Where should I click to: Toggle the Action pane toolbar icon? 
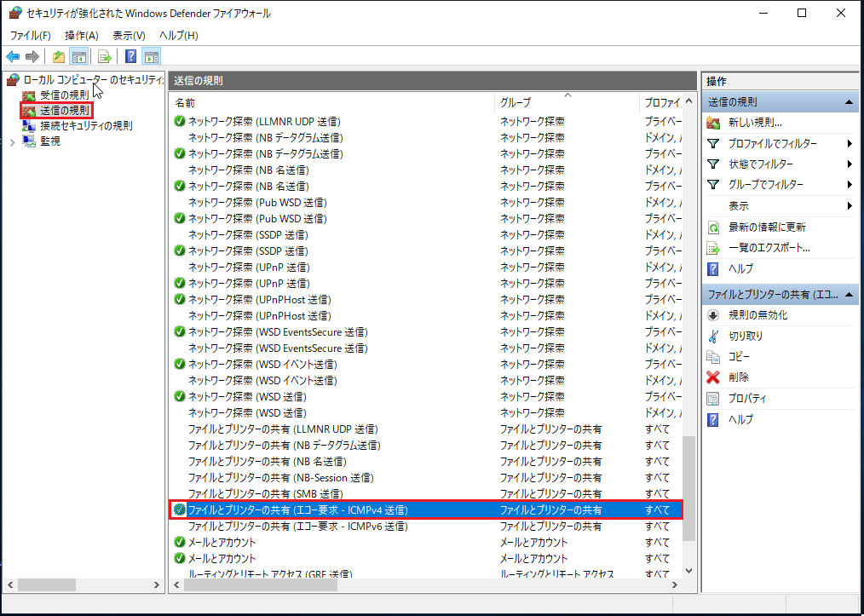(152, 56)
